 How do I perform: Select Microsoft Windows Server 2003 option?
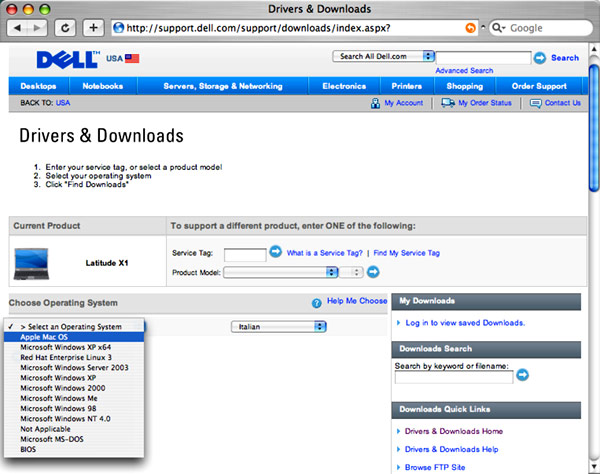pos(74,368)
